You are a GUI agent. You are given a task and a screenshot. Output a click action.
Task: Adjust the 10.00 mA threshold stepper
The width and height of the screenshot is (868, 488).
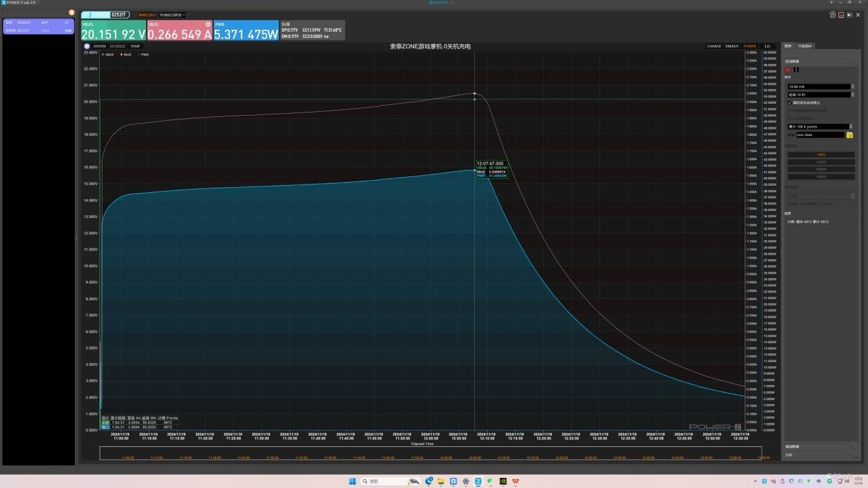click(x=852, y=87)
